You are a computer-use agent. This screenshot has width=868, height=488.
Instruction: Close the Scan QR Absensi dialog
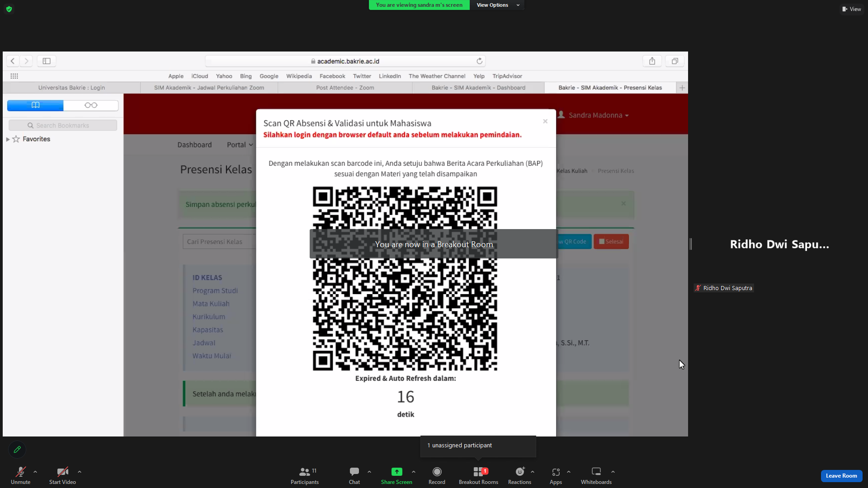pyautogui.click(x=545, y=121)
